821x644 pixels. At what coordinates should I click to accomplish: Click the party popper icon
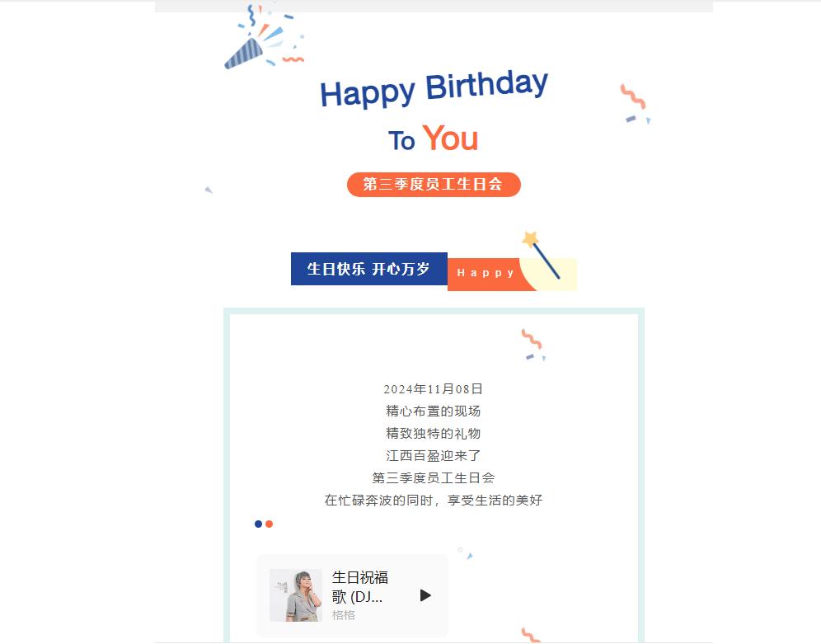coord(264,36)
